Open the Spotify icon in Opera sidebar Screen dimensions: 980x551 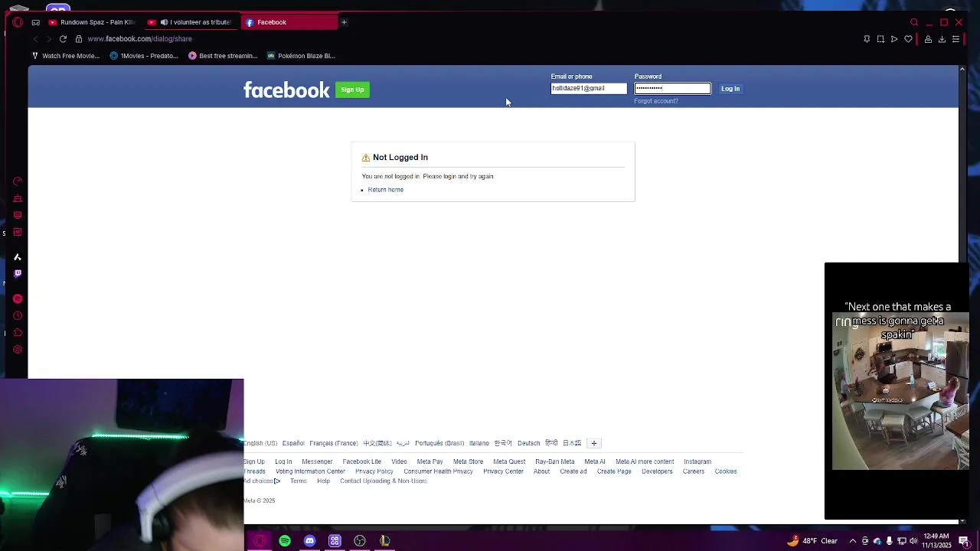(18, 298)
